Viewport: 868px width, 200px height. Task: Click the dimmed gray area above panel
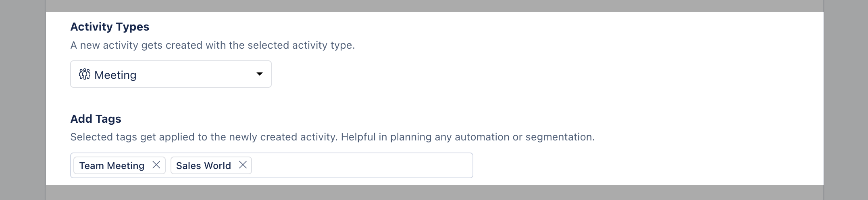(x=435, y=6)
